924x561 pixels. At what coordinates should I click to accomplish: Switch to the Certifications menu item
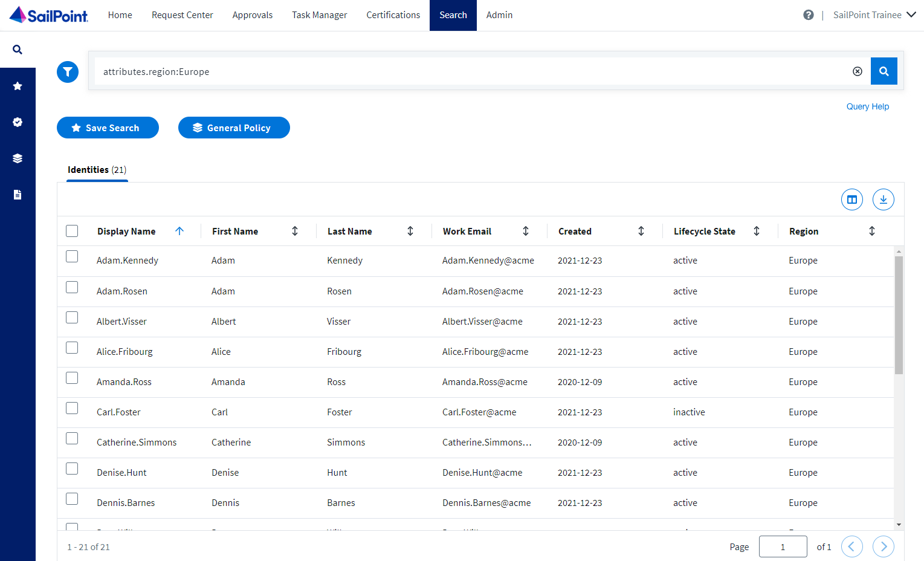point(393,15)
